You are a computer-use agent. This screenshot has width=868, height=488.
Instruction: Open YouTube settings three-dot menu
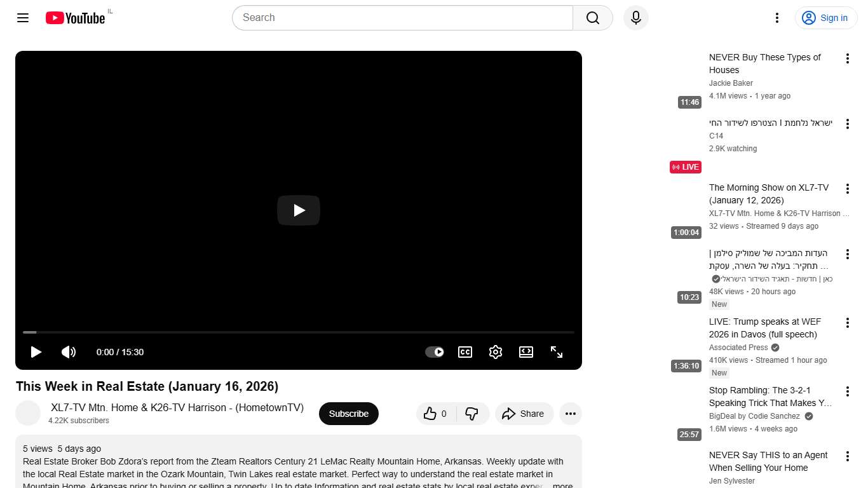[x=776, y=18]
